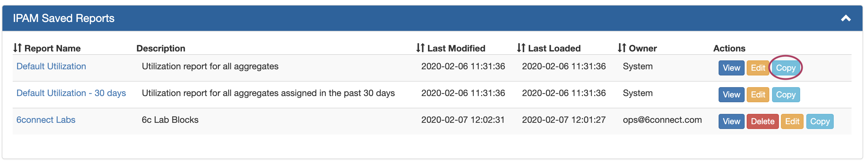Copy Default Utilization - 30 days report
Screen dimensions: 868x165
[x=786, y=95]
